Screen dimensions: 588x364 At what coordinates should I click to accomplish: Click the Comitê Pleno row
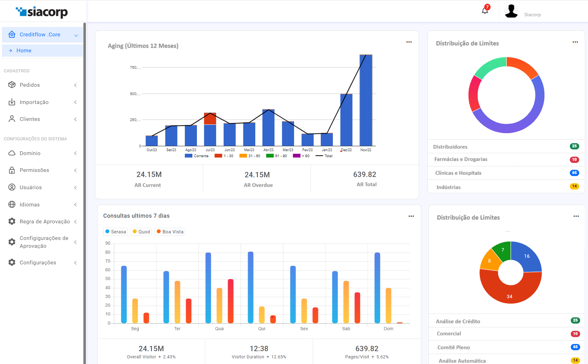pos(506,347)
